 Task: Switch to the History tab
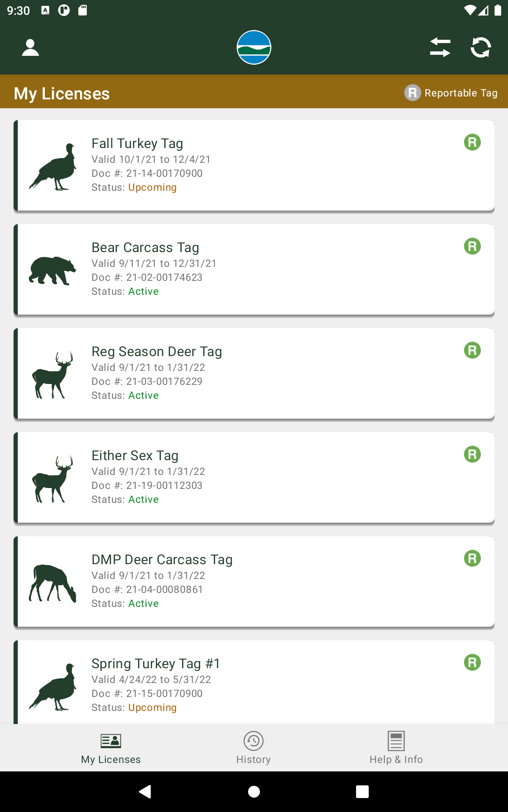(254, 748)
